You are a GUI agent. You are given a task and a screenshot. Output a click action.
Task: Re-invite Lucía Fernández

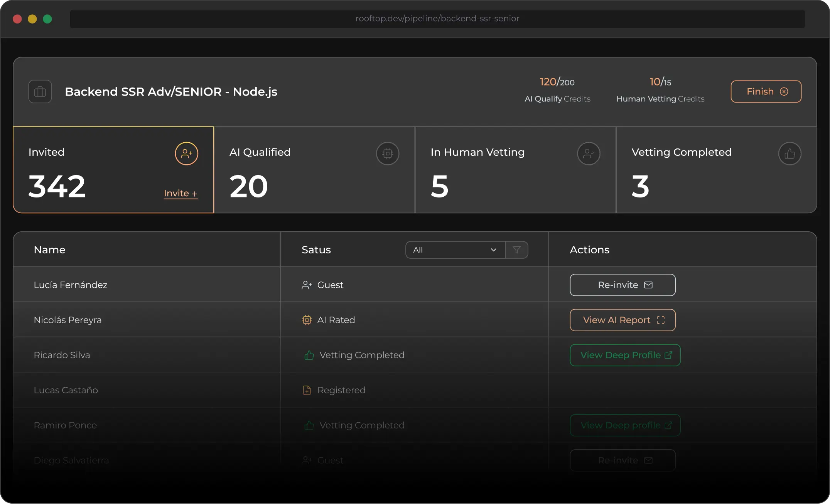click(622, 285)
